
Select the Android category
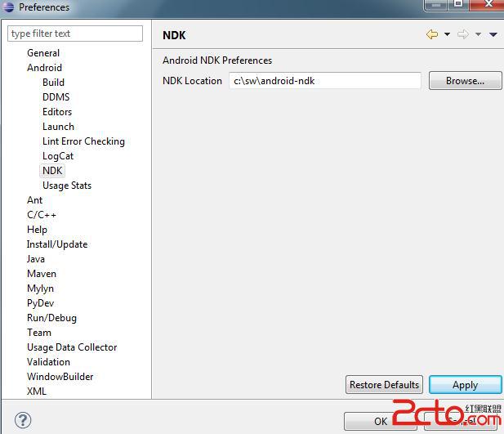pos(44,68)
